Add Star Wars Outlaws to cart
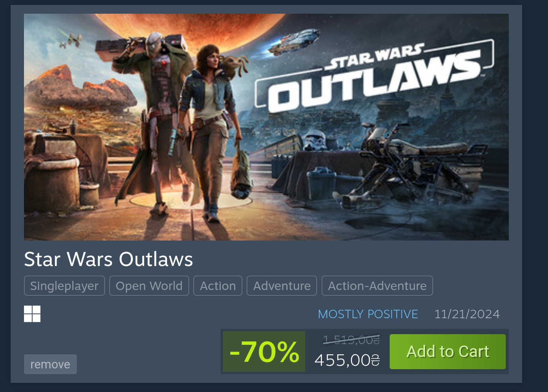This screenshot has height=392, width=548. point(448,352)
